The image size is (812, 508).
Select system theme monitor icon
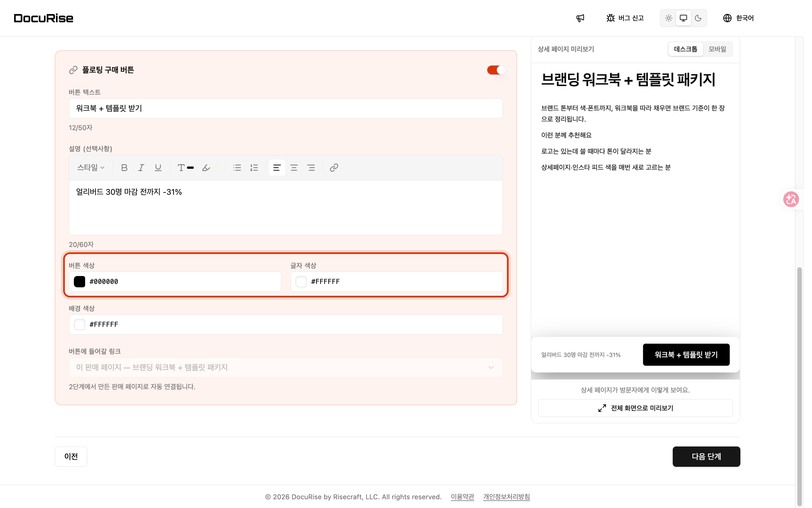683,18
